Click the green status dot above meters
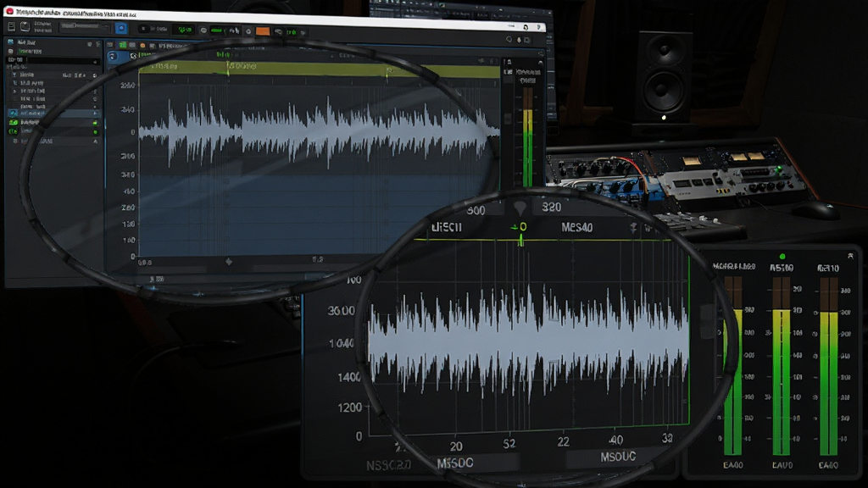The height and width of the screenshot is (488, 868). (782, 257)
